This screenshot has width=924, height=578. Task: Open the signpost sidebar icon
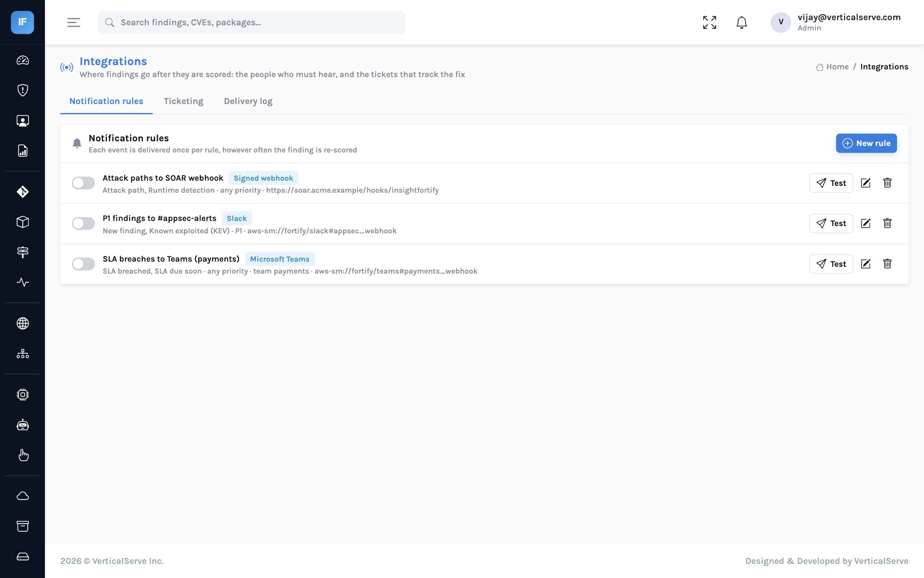(x=23, y=252)
